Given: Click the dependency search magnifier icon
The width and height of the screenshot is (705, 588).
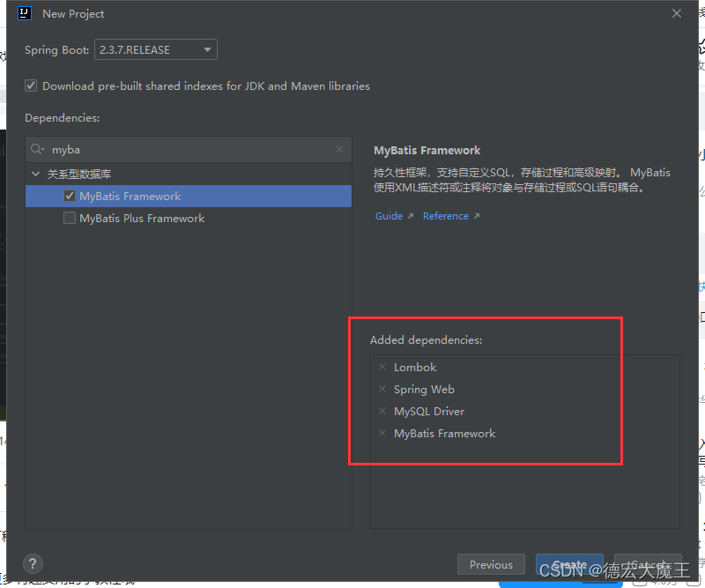Looking at the screenshot, I should pos(37,149).
